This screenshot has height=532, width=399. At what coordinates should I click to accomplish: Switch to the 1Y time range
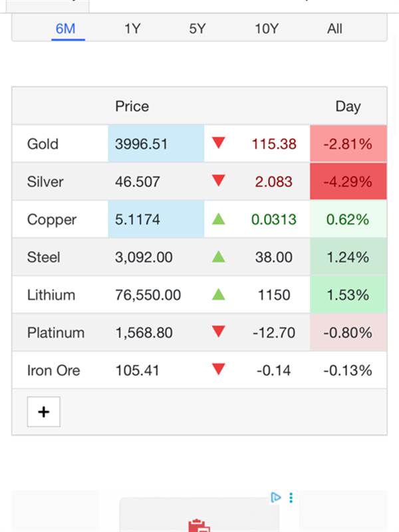pos(132,29)
